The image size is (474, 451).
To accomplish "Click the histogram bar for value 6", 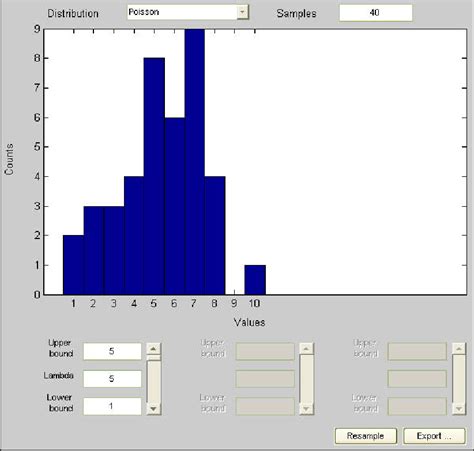I will click(175, 206).
